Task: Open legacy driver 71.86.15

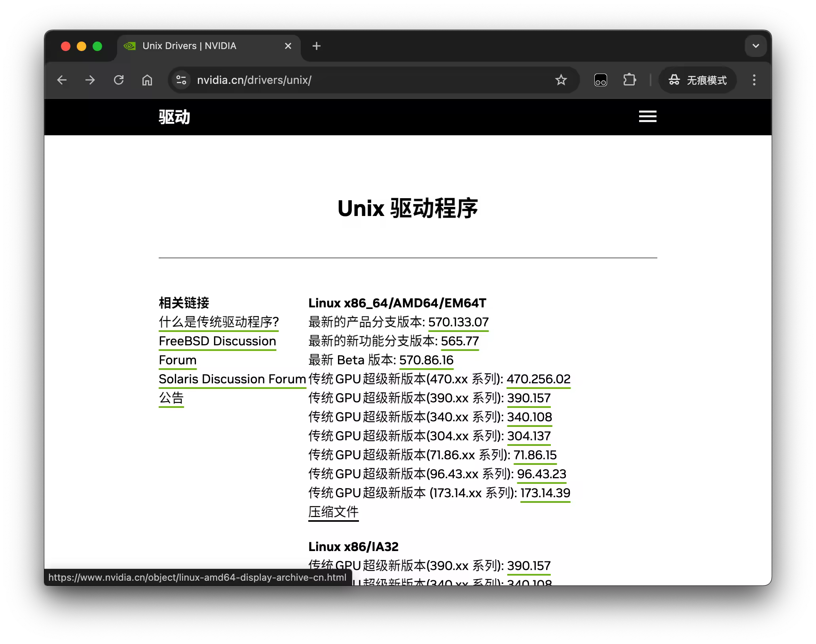Action: tap(535, 455)
